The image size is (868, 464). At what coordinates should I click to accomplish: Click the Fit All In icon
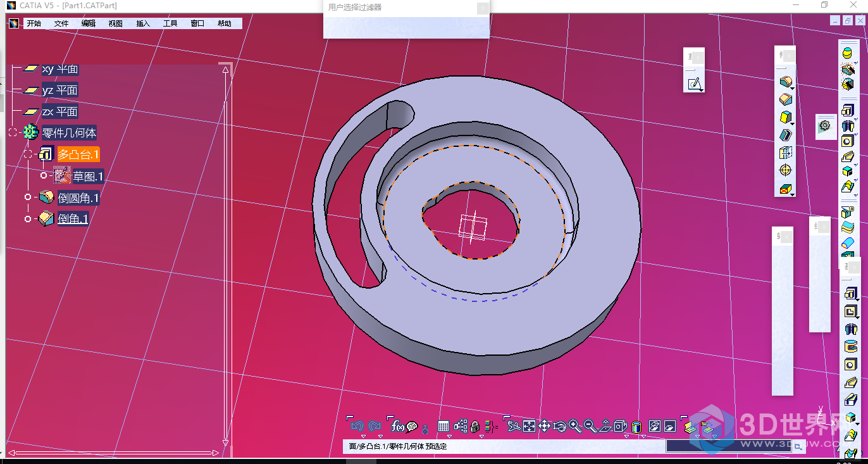(x=529, y=427)
